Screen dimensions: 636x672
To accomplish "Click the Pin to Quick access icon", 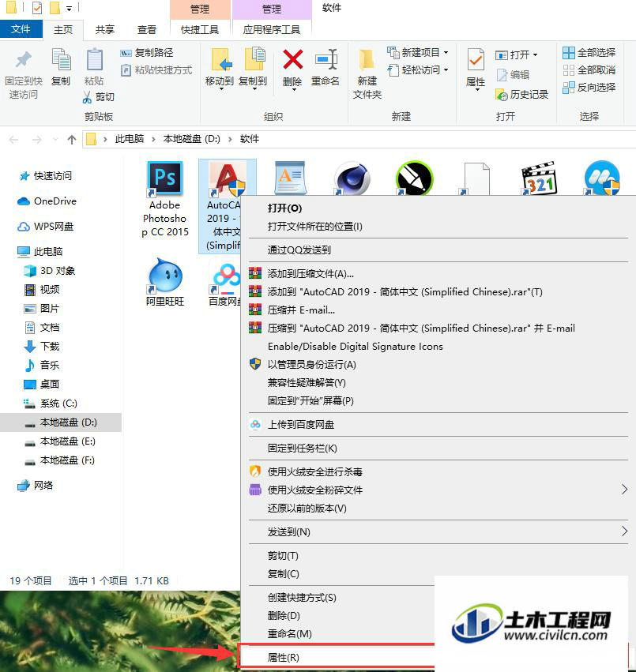I will tap(23, 59).
